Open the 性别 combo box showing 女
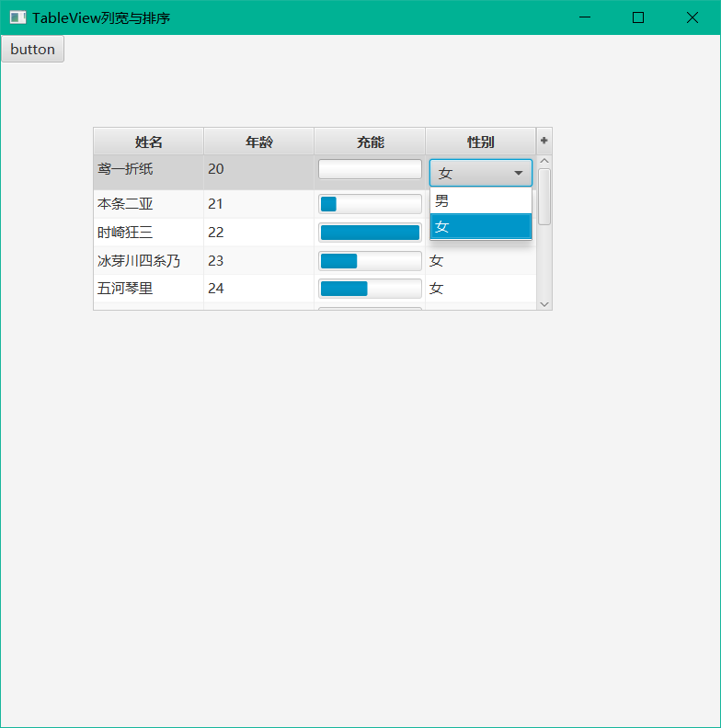This screenshot has height=728, width=721. 481,173
